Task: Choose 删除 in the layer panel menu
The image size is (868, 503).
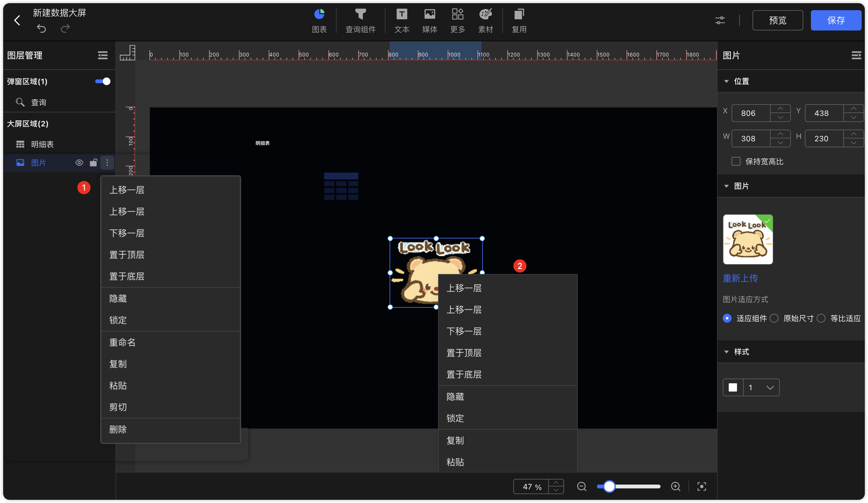Action: 170,430
